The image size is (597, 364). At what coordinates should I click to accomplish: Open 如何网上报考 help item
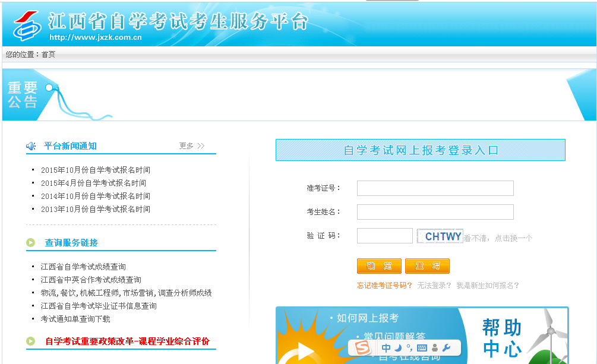(368, 318)
